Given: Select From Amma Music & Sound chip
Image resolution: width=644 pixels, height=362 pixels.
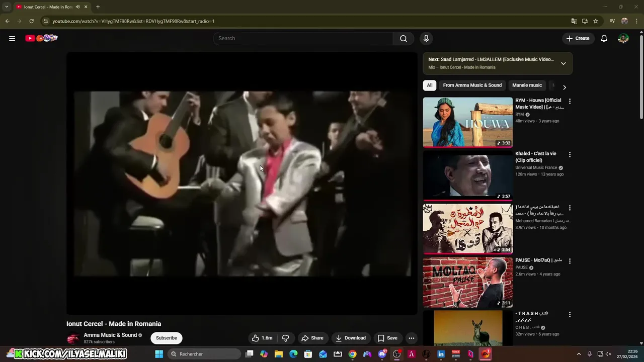Looking at the screenshot, I should pyautogui.click(x=472, y=85).
